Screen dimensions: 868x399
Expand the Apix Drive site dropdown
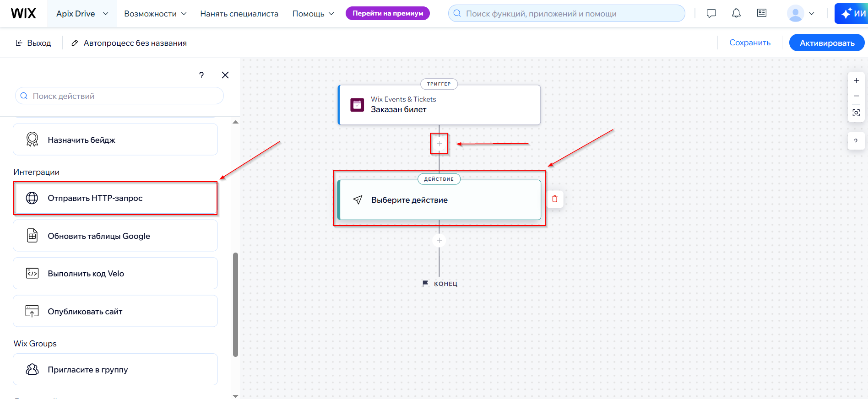[82, 14]
